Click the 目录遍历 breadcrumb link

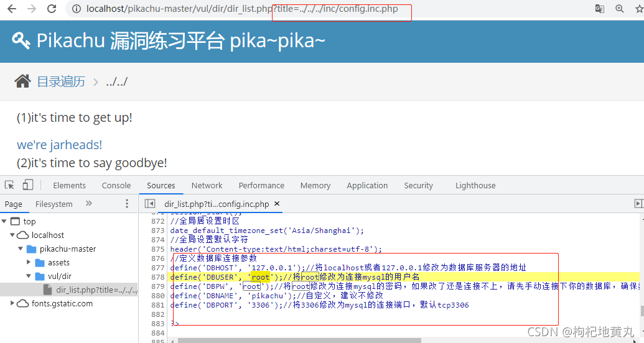[61, 81]
